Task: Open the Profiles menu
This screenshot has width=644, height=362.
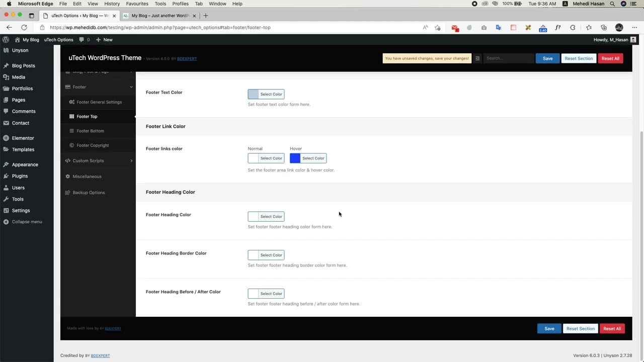Action: [x=180, y=4]
